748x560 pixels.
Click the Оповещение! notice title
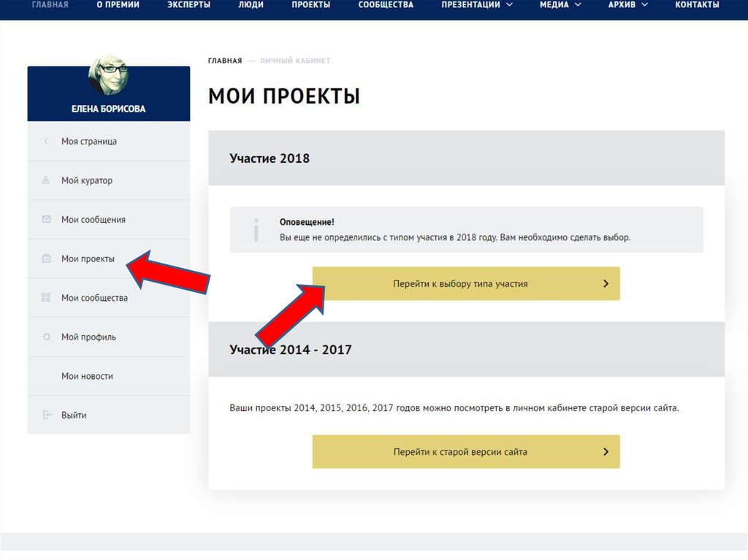307,222
